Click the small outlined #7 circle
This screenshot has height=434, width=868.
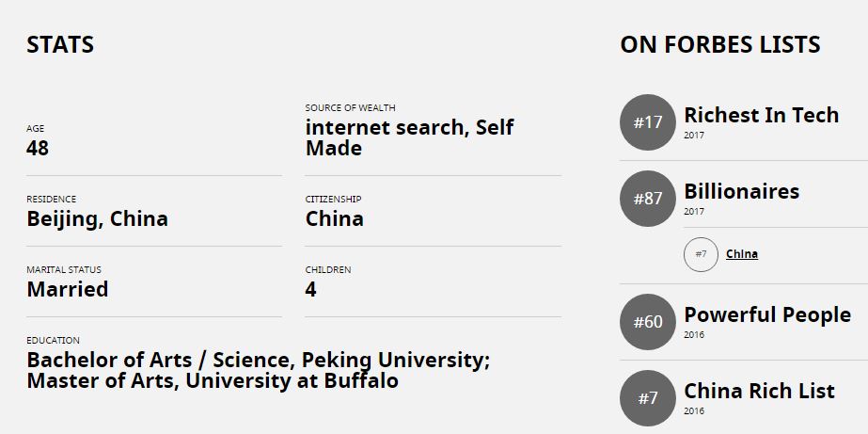(701, 254)
